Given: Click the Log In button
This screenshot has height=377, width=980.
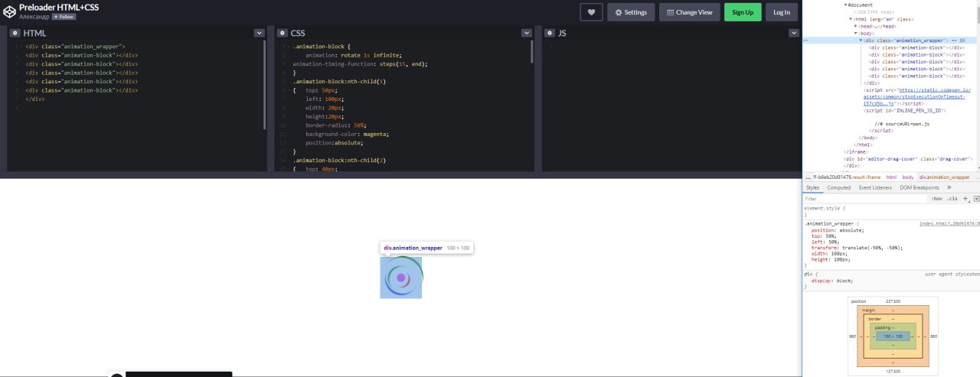Looking at the screenshot, I should coord(781,12).
